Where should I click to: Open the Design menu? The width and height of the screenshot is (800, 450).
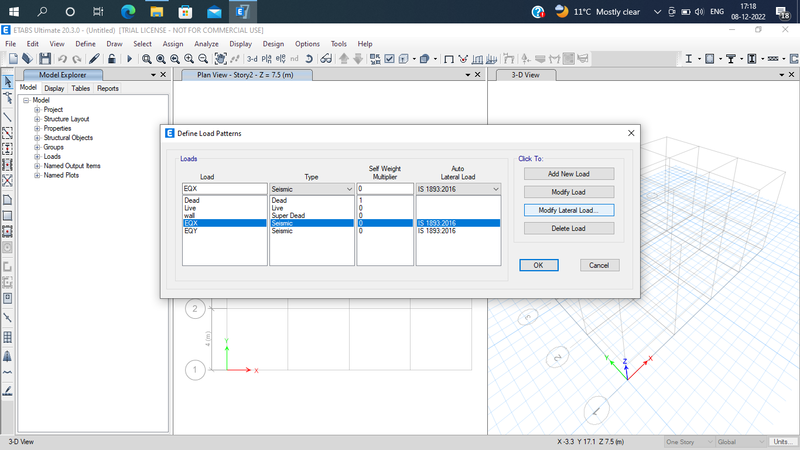pos(273,44)
